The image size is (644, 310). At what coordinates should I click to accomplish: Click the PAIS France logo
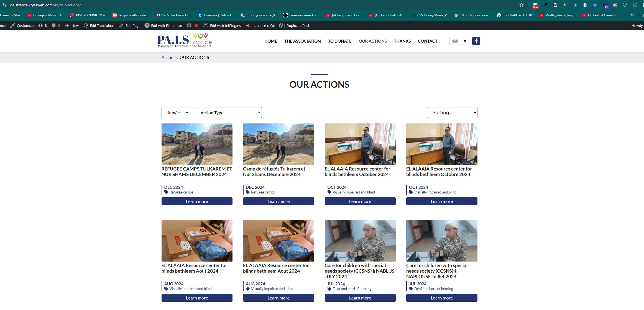coord(184,41)
